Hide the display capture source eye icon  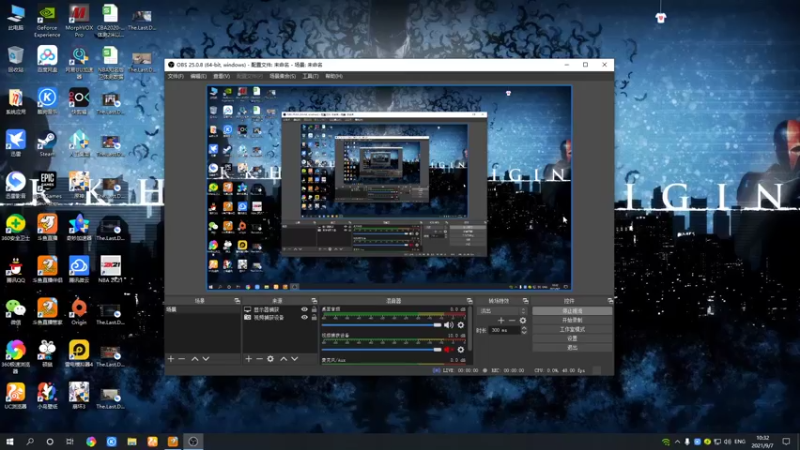[x=305, y=309]
